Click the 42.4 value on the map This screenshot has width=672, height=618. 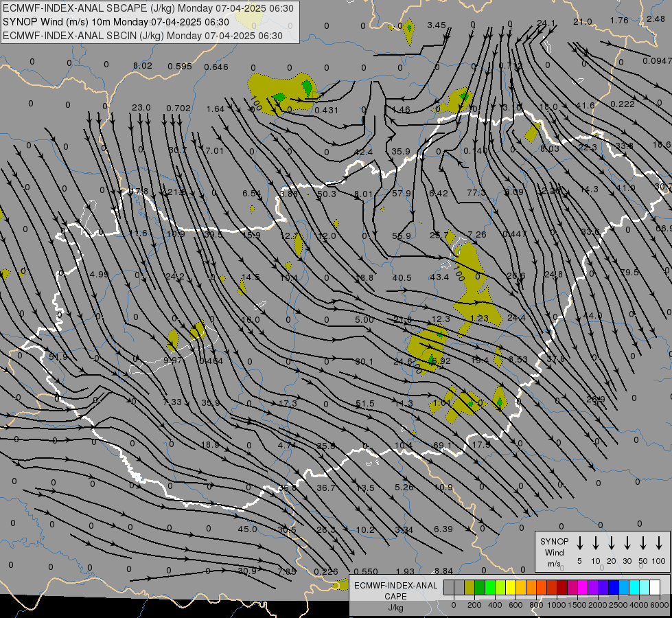(x=363, y=152)
